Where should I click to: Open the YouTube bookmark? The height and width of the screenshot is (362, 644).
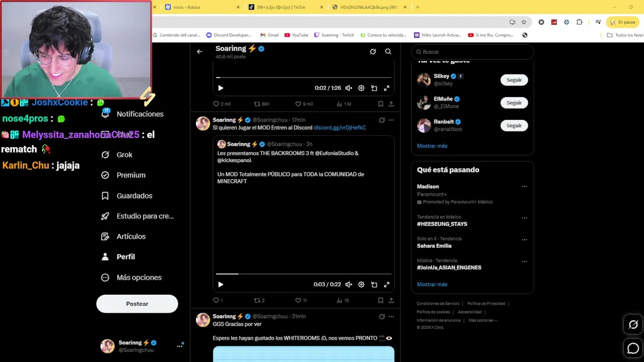click(296, 35)
